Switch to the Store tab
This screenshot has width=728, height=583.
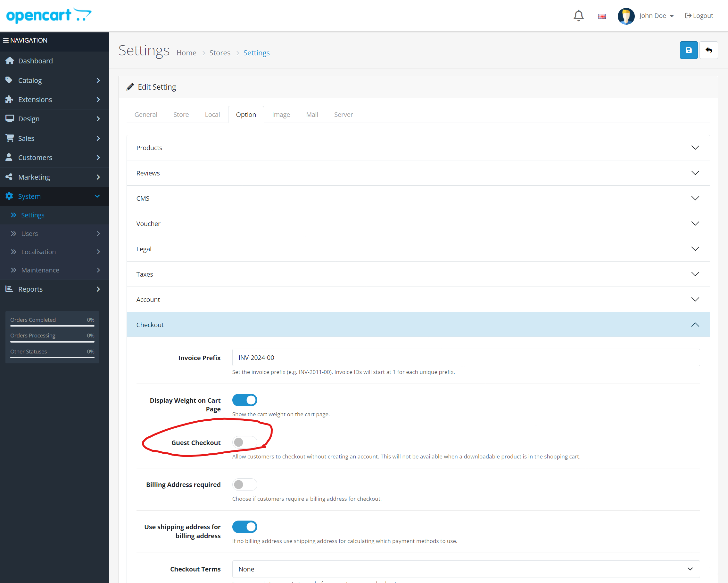[x=181, y=114]
